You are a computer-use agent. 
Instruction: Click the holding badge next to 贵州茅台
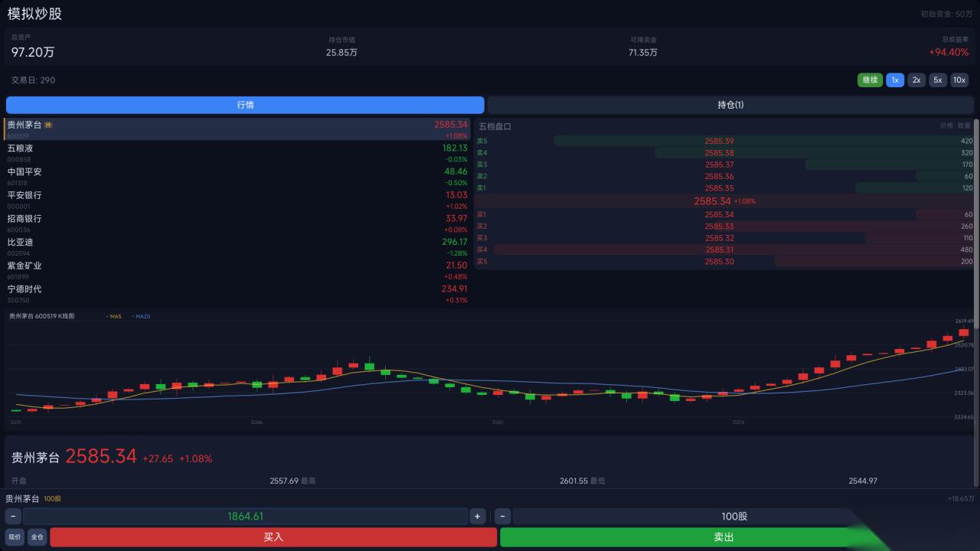[48, 125]
